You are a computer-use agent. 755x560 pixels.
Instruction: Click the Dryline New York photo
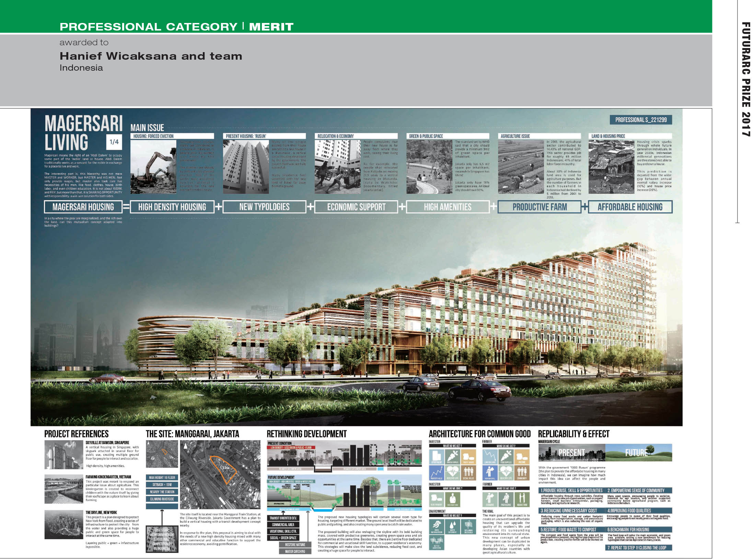click(64, 524)
